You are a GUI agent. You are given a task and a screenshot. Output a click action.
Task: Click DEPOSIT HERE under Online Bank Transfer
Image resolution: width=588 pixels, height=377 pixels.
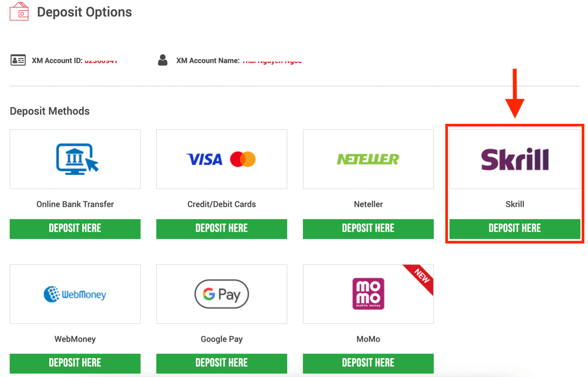coord(75,228)
